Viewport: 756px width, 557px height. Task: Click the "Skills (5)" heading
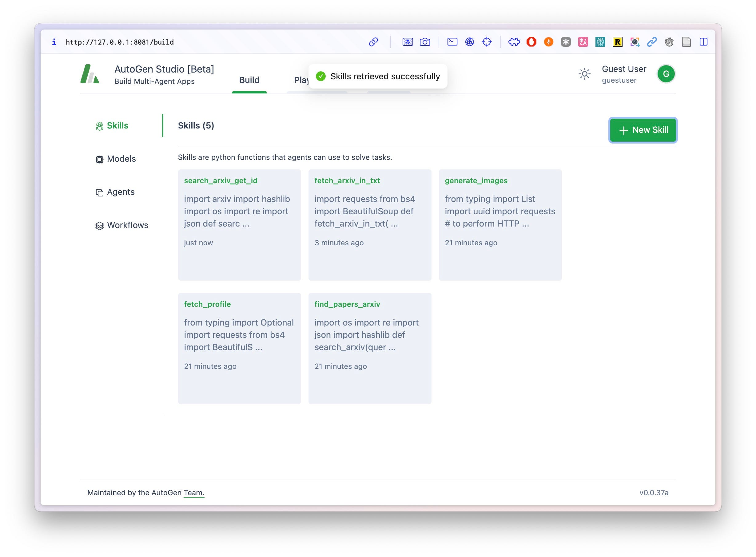[x=196, y=125]
